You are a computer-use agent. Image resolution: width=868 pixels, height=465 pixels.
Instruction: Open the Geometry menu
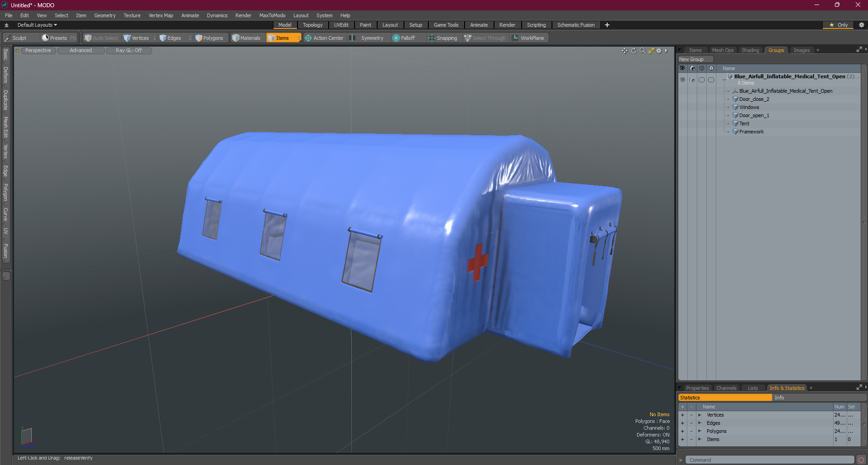tap(105, 15)
